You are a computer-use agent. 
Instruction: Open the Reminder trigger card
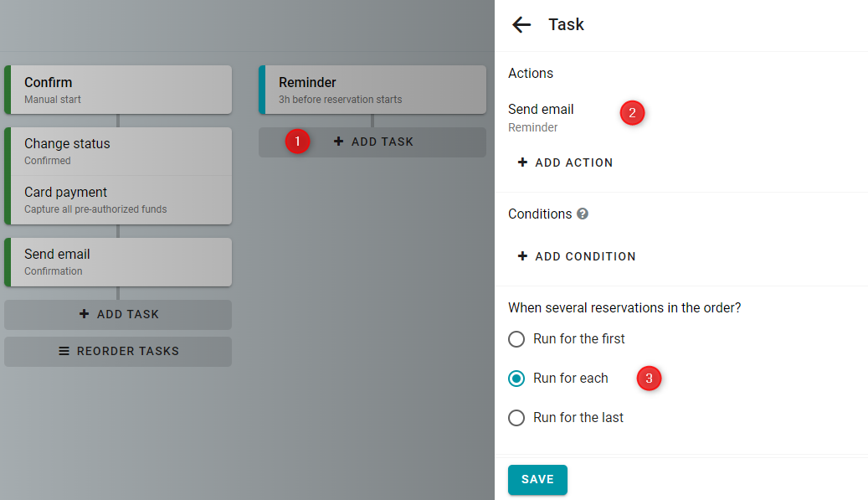point(372,90)
